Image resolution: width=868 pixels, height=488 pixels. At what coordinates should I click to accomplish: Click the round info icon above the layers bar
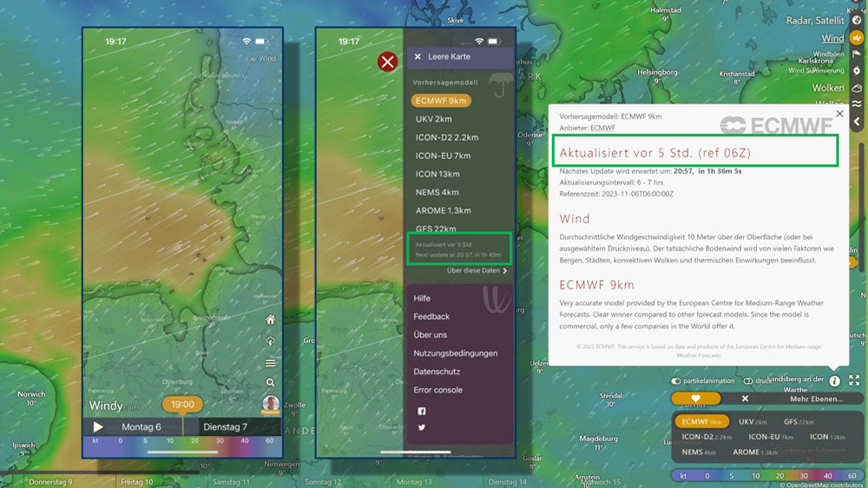[834, 380]
